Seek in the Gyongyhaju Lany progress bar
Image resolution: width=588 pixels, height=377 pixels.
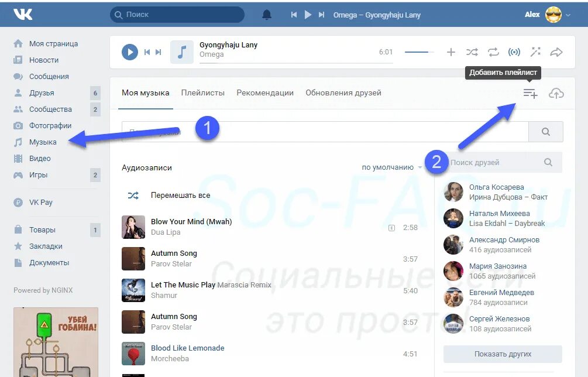[296, 63]
